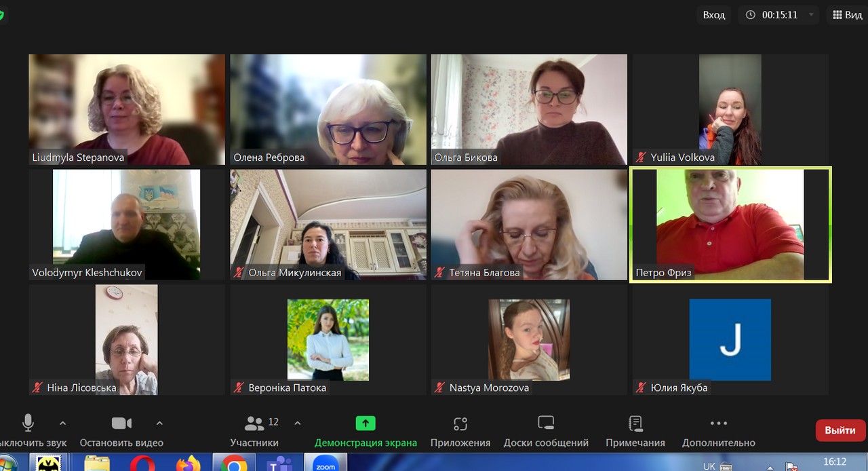Expand the arrow beside Участники
The height and width of the screenshot is (471, 868).
297,423
